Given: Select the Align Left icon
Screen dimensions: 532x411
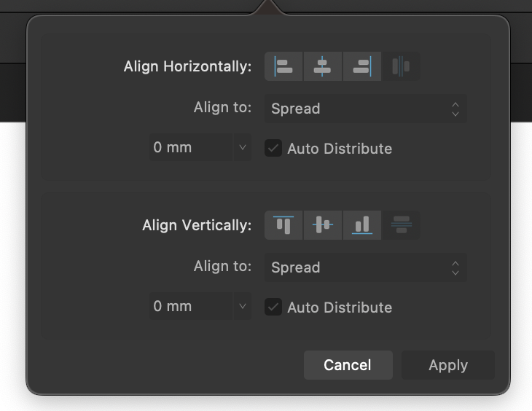Looking at the screenshot, I should tap(283, 66).
